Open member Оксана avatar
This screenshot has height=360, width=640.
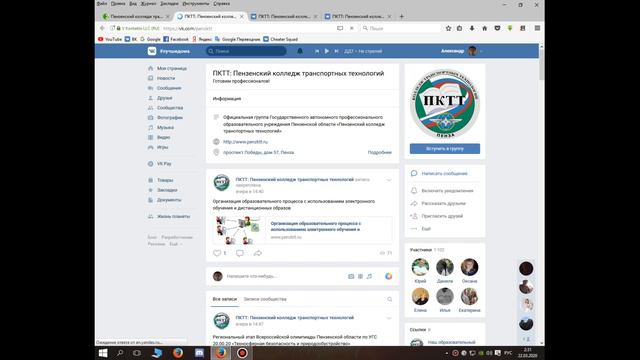point(469,267)
